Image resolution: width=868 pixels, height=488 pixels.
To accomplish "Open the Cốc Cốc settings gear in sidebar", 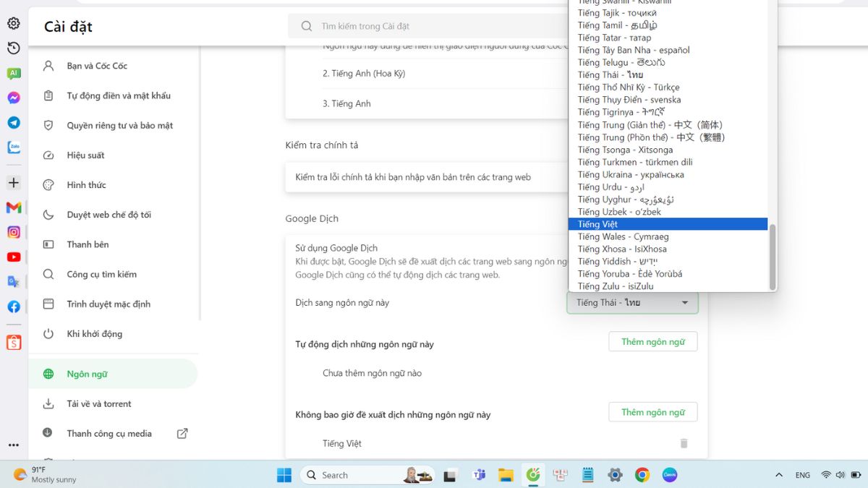I will click(x=13, y=24).
